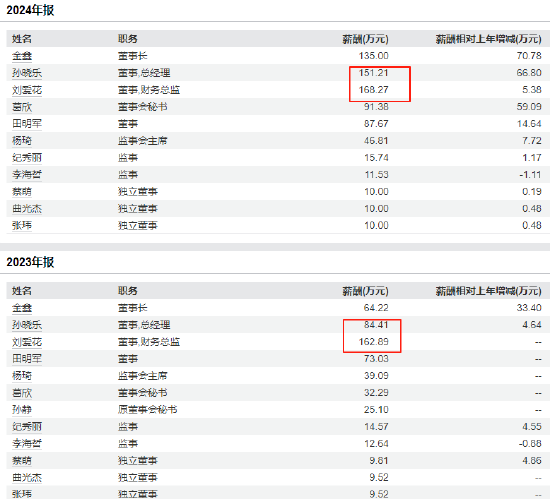Select the change value 7.72
550x499 pixels.
(x=532, y=141)
